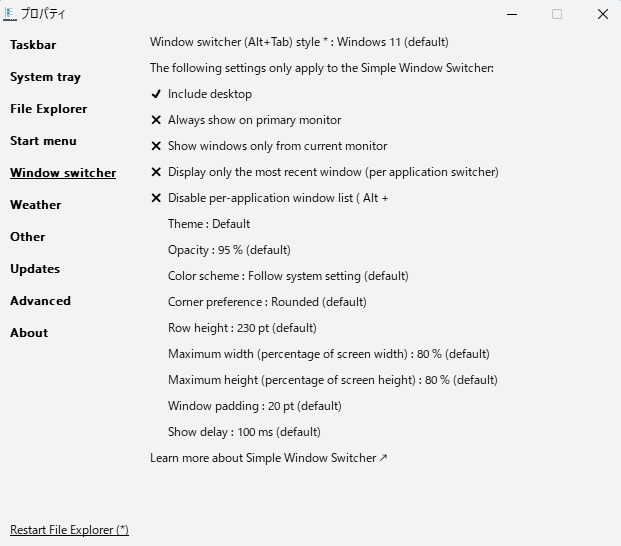
Task: Open the Weather settings section
Action: [36, 205]
